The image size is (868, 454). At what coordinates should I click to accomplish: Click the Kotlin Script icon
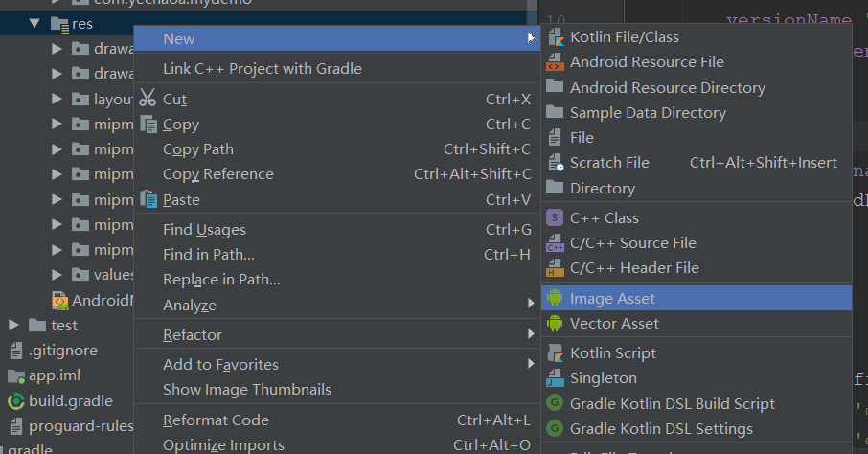pyautogui.click(x=556, y=353)
